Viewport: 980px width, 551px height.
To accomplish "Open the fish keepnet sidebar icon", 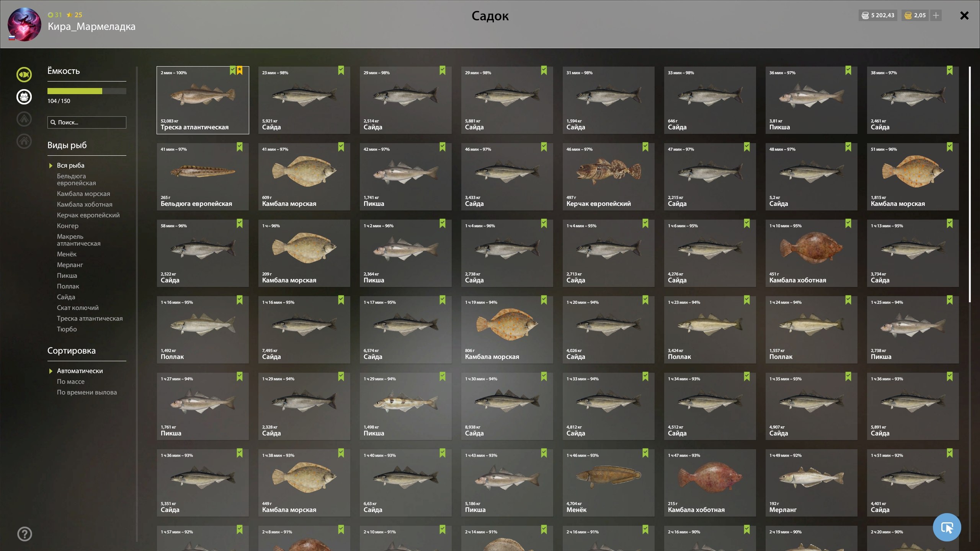I will [24, 75].
